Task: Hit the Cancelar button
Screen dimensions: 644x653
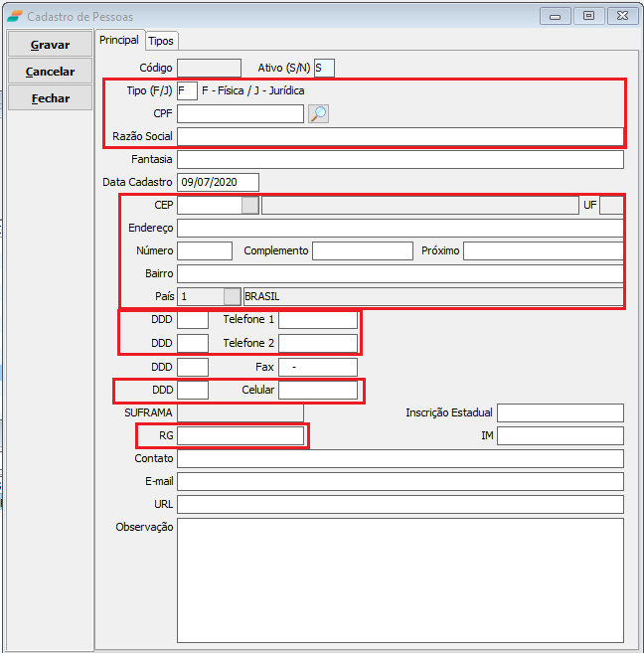Action: click(x=50, y=72)
